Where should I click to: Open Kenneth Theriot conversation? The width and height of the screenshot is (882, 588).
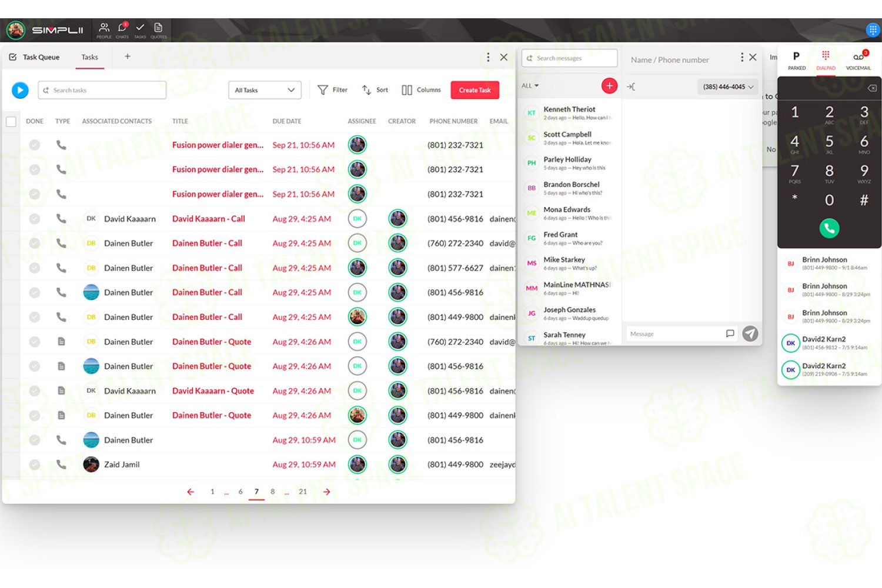click(569, 113)
